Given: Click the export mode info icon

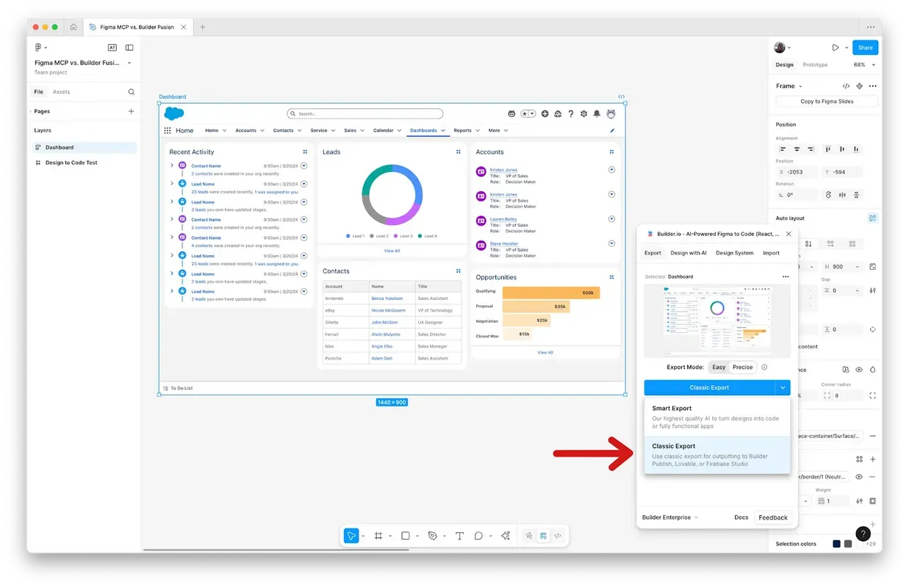Looking at the screenshot, I should pos(764,367).
